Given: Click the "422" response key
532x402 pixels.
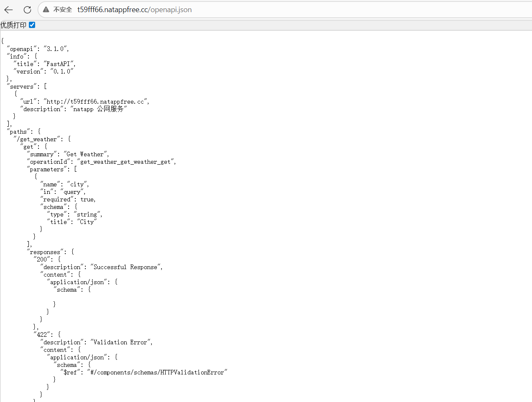Looking at the screenshot, I should pyautogui.click(x=42, y=335).
